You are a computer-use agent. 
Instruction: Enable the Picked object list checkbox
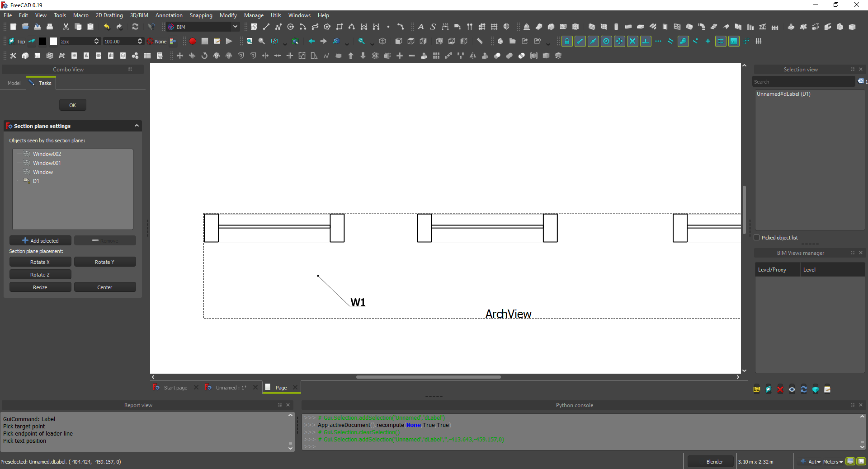pyautogui.click(x=757, y=238)
